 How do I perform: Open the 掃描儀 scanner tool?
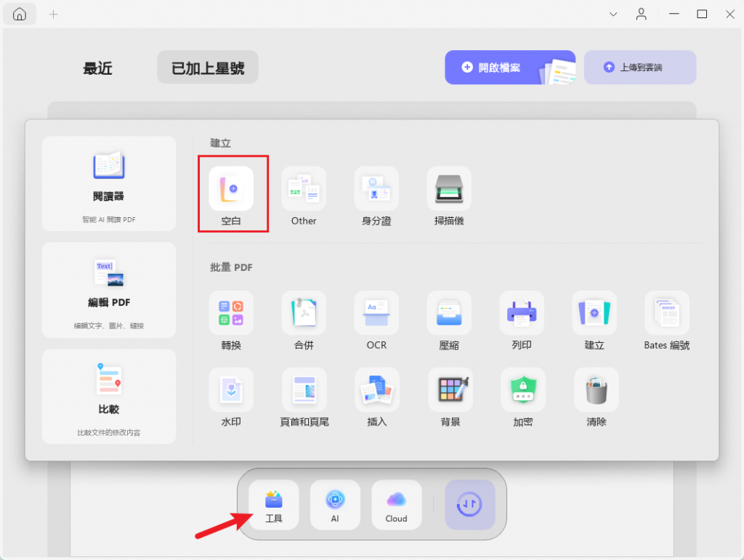[x=449, y=189]
